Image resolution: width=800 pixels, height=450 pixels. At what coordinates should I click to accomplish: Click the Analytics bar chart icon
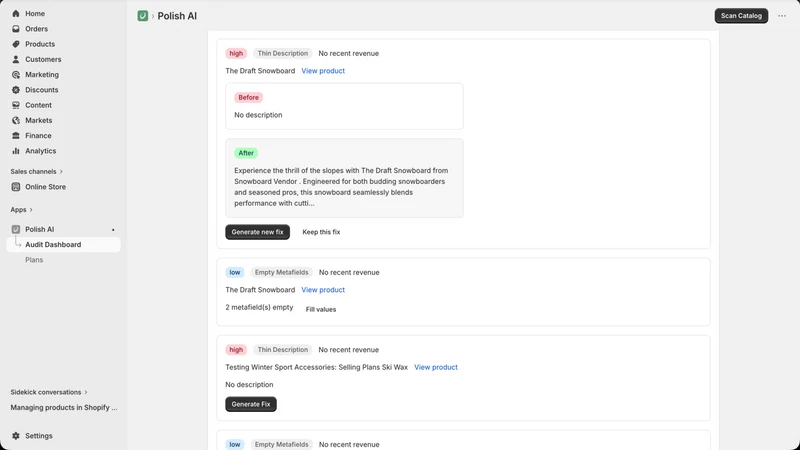16,152
